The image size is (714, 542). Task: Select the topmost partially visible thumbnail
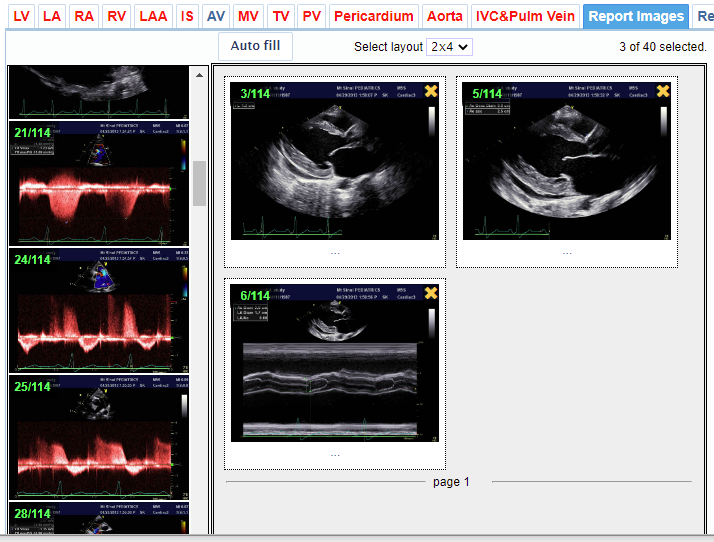point(99,92)
